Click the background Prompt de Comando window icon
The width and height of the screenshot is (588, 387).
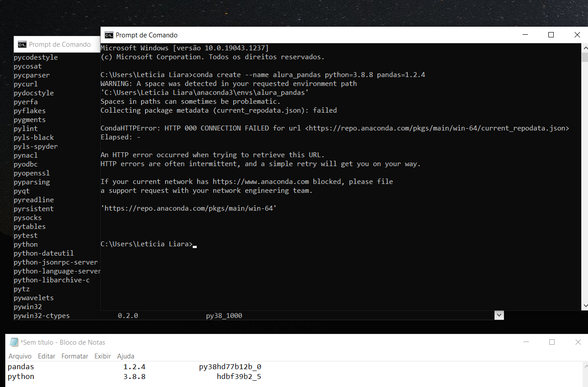click(x=22, y=45)
